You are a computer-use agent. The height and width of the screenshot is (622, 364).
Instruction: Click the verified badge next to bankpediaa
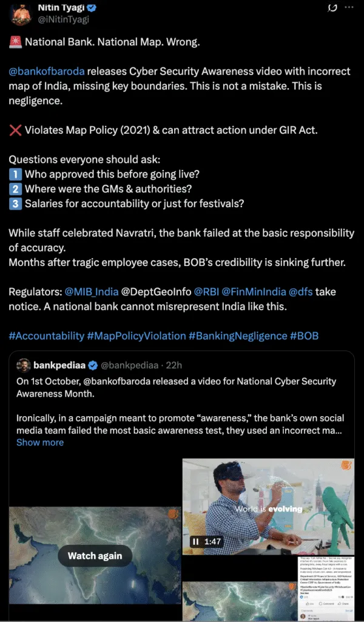tap(92, 366)
